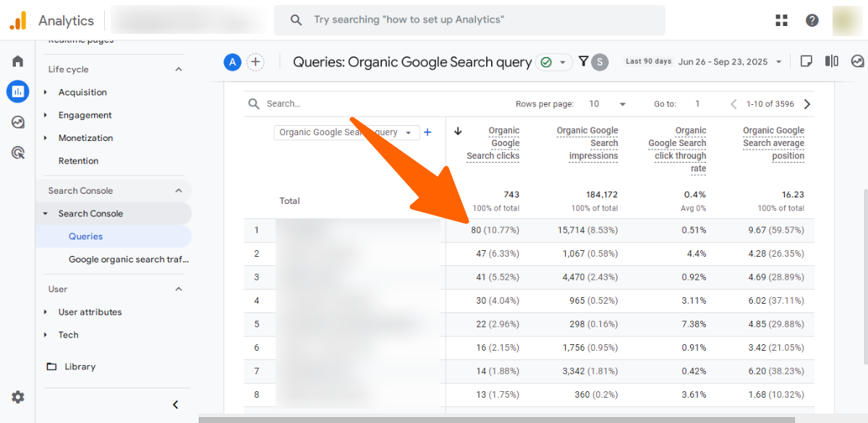Collapse the Life cycle group
868x423 pixels.
179,69
